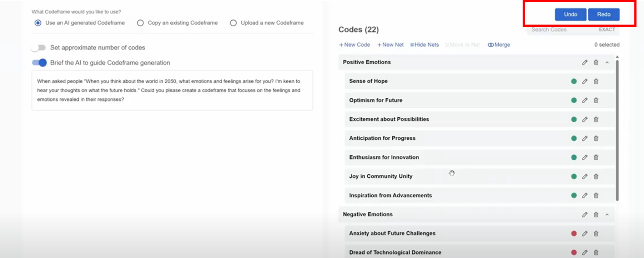This screenshot has height=258, width=644.
Task: Choose Copy an existing Codeframe option
Action: click(140, 23)
